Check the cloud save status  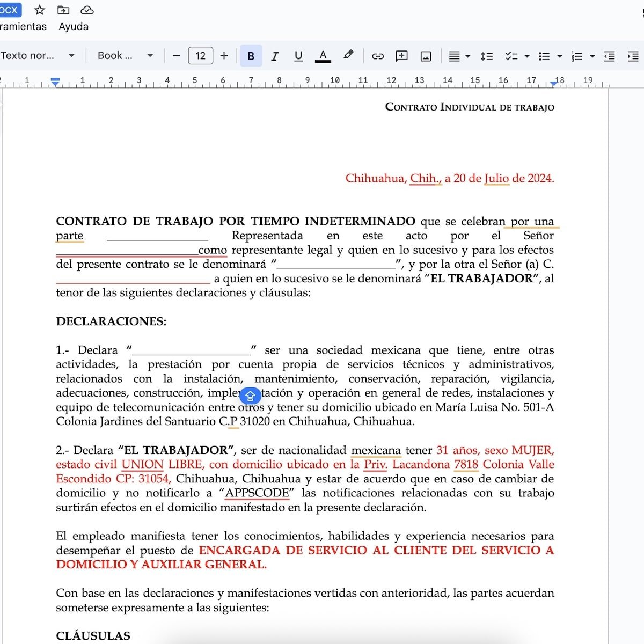point(87,10)
